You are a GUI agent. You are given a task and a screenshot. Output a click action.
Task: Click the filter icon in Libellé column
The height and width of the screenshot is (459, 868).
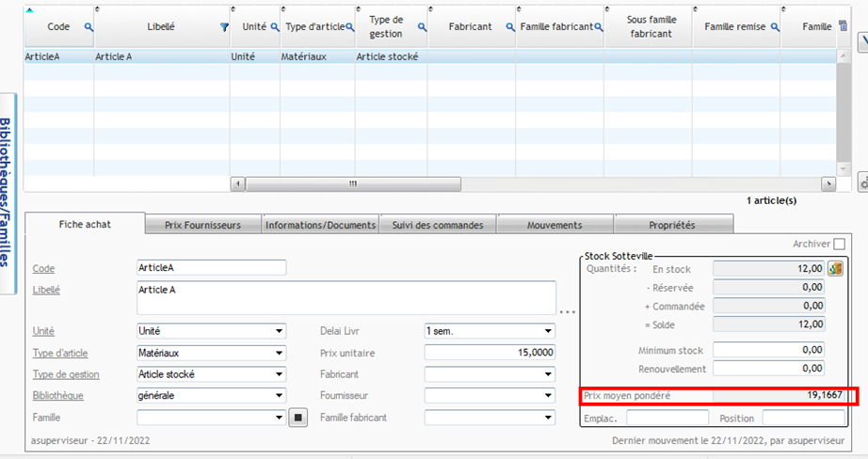coord(224,28)
